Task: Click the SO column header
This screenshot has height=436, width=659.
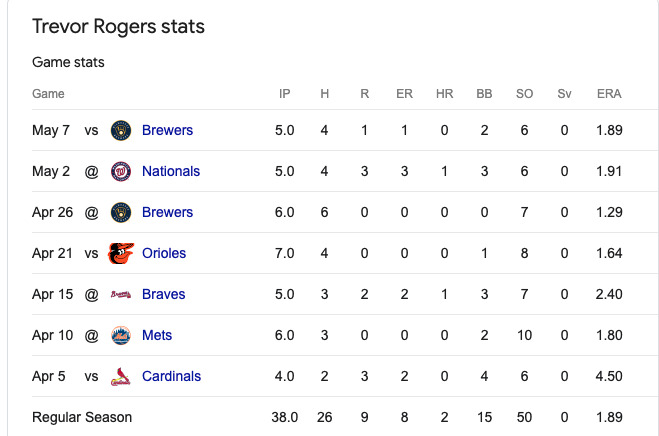Action: tap(524, 93)
